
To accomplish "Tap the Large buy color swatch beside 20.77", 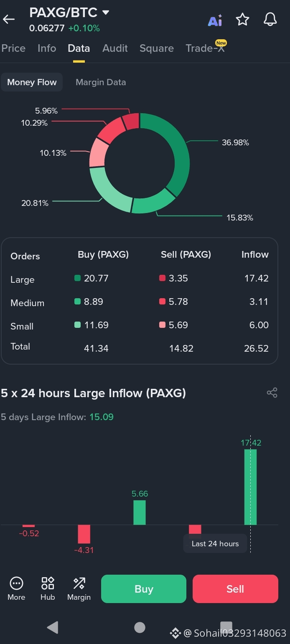I will (77, 278).
